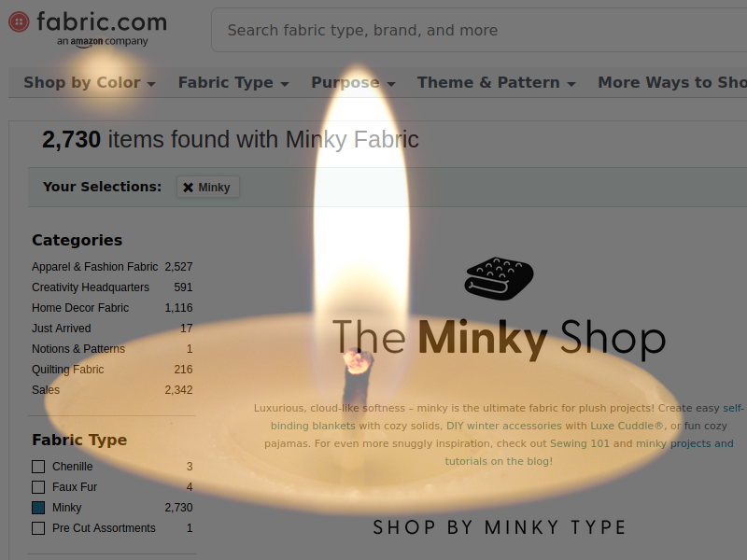
Task: Click the fabric.com red button logo icon
Action: 19,21
